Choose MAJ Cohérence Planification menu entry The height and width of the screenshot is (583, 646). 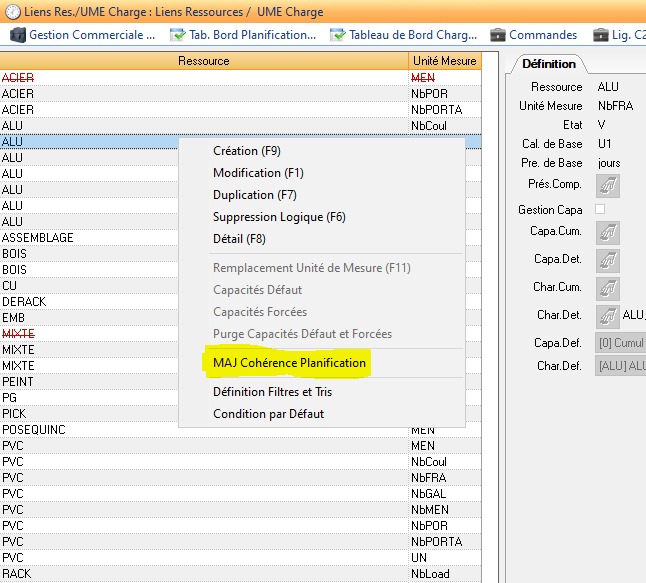point(289,363)
